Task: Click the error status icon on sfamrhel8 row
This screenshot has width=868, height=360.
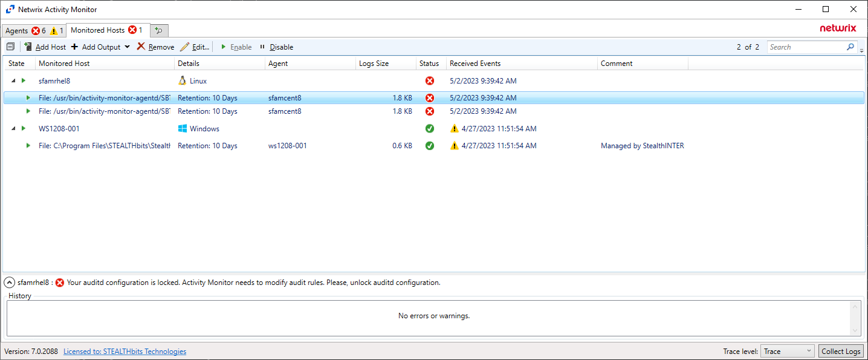Action: click(x=430, y=80)
